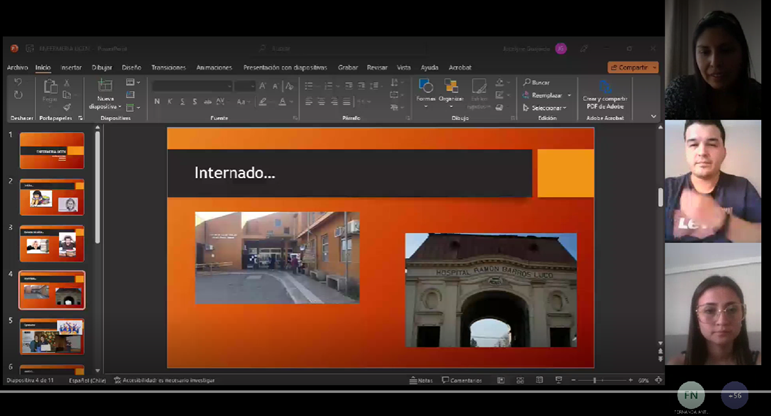Toggle bold (N) formatting
Image resolution: width=771 pixels, height=416 pixels.
157,101
